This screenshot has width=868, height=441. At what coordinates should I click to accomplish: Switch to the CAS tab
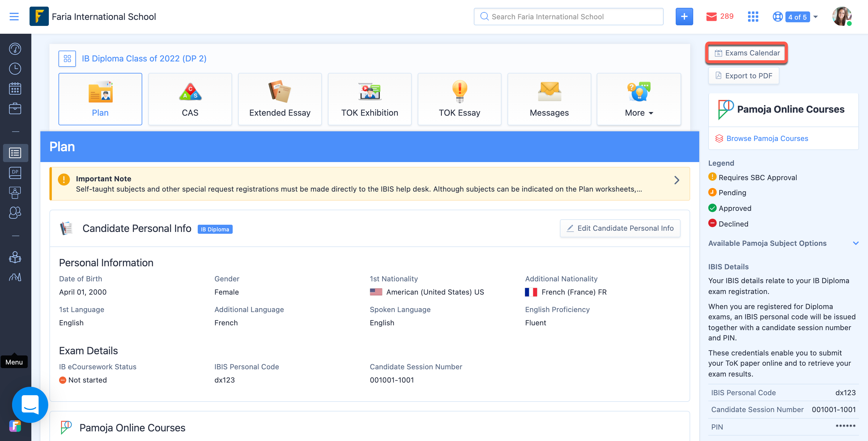pyautogui.click(x=190, y=99)
